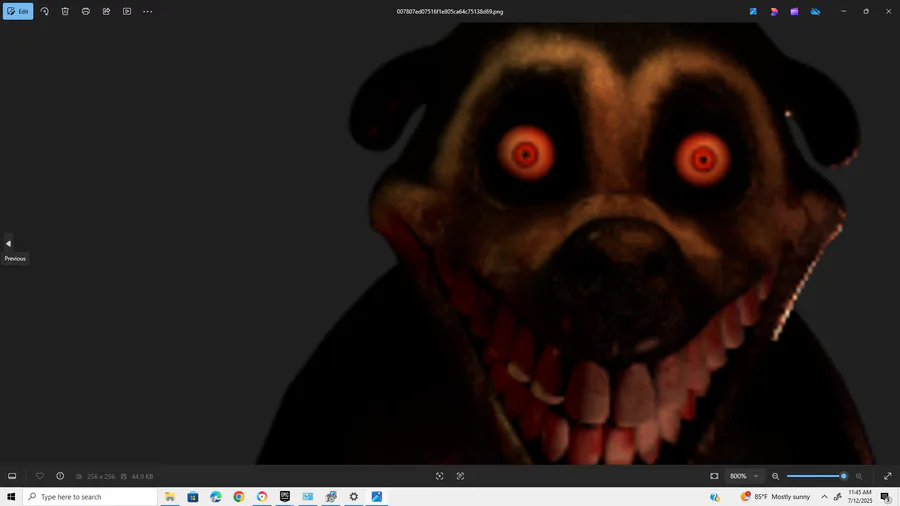Screen dimensions: 900x506
Task: Zoom in with the plus magnifier
Action: click(859, 476)
